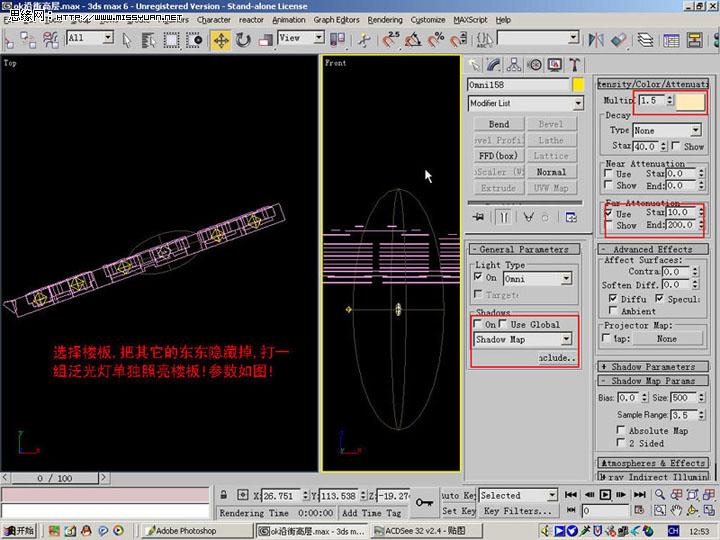Enable the Ambient checkbox
The image size is (720, 540).
tap(613, 311)
